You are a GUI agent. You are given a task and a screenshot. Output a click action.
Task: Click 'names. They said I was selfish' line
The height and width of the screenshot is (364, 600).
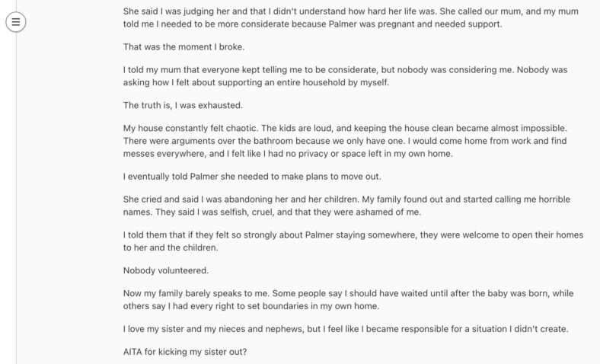272,212
